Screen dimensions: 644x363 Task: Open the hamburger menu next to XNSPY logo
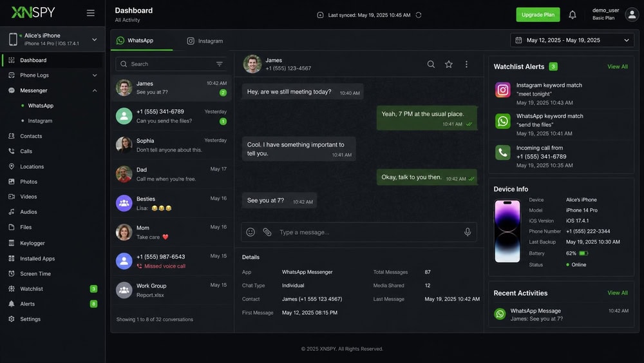pyautogui.click(x=90, y=13)
